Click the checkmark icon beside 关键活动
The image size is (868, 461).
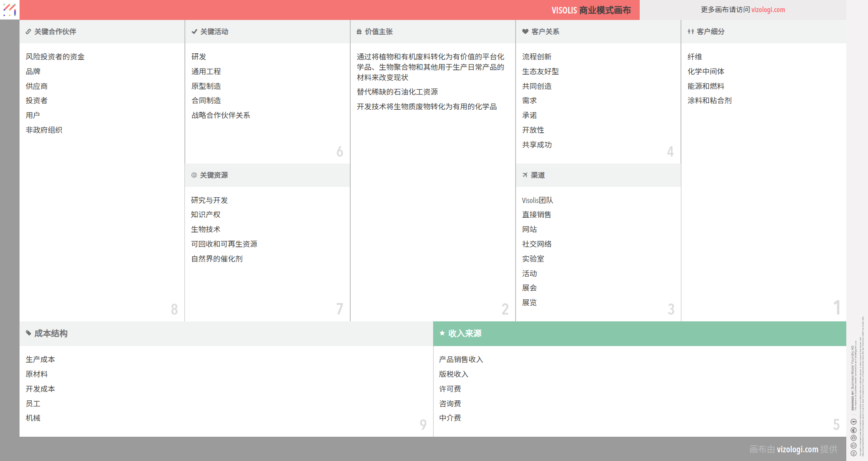194,31
